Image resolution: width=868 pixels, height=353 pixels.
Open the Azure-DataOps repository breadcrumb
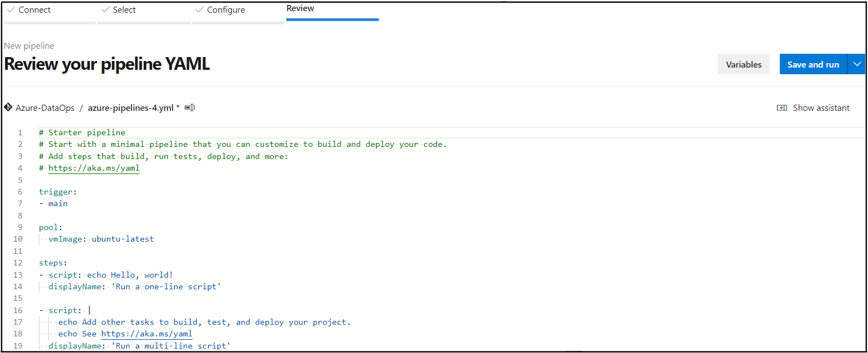pyautogui.click(x=45, y=108)
